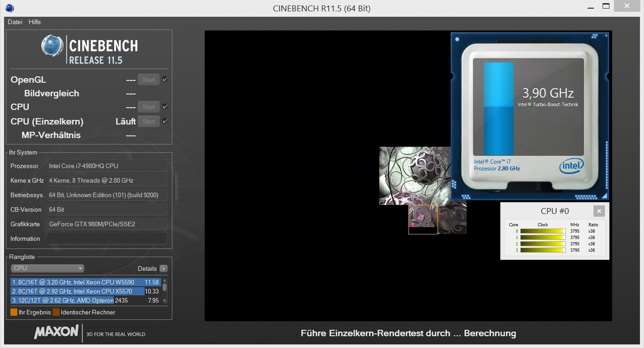Screen dimensions: 644x348
Task: Click the Bildvergleich label
Action: click(51, 94)
